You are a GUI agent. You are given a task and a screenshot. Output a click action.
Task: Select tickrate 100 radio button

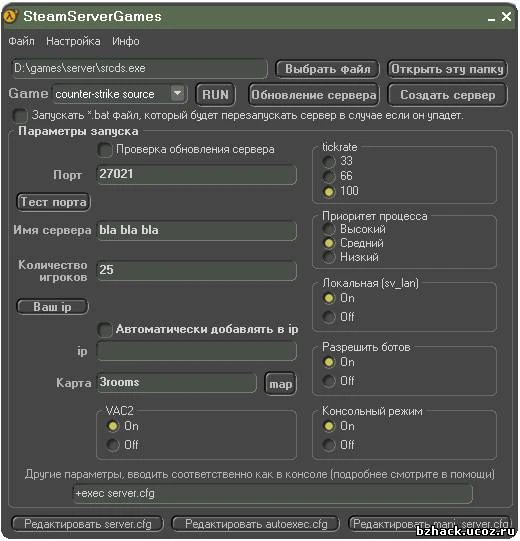click(x=329, y=191)
